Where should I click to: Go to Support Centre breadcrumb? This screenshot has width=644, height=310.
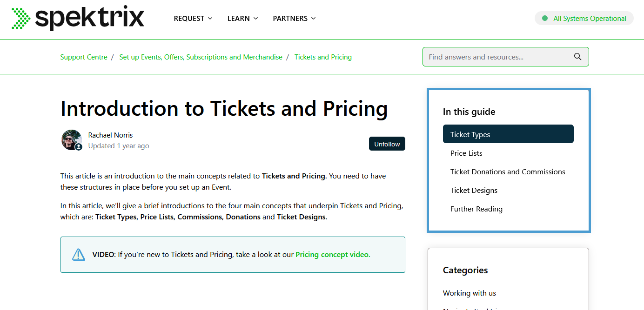(84, 57)
